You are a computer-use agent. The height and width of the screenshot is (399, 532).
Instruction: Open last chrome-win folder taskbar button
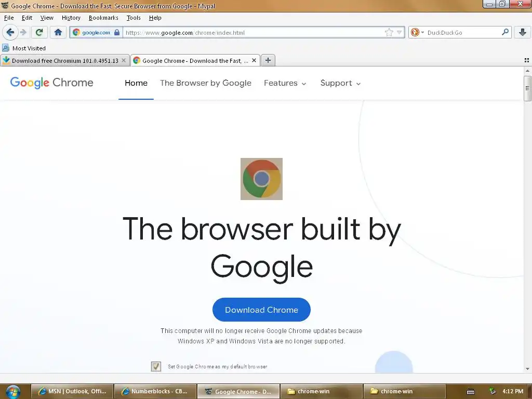404,391
